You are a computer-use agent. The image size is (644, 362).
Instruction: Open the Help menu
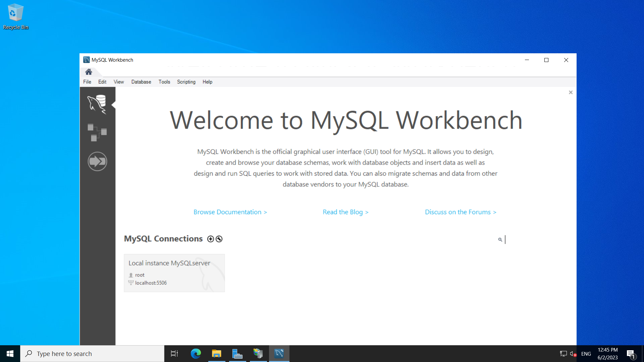(207, 82)
